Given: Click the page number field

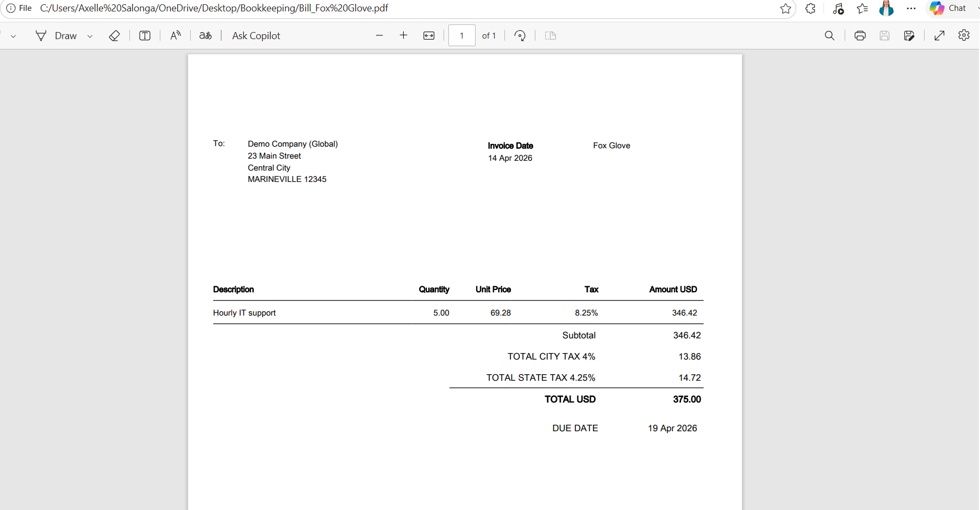Looking at the screenshot, I should (x=462, y=36).
